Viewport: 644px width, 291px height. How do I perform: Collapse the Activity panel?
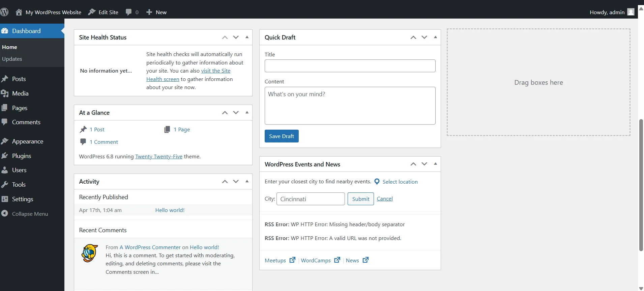click(x=247, y=181)
